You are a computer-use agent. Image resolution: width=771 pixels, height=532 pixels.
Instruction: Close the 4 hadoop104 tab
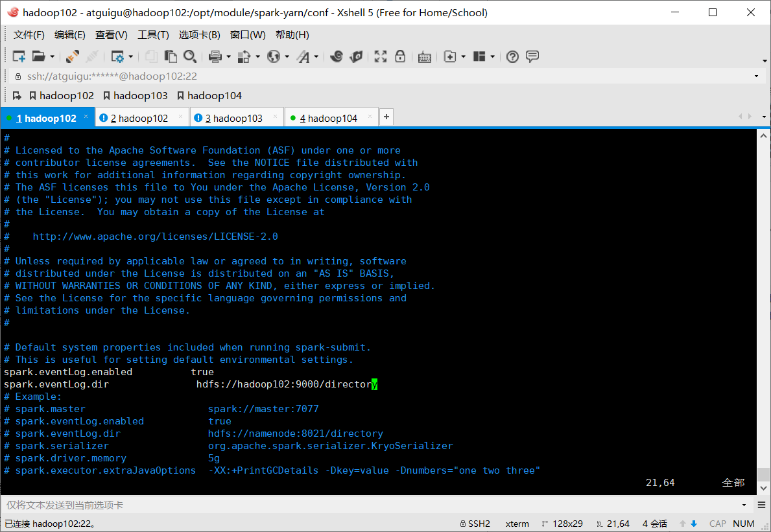click(x=370, y=117)
